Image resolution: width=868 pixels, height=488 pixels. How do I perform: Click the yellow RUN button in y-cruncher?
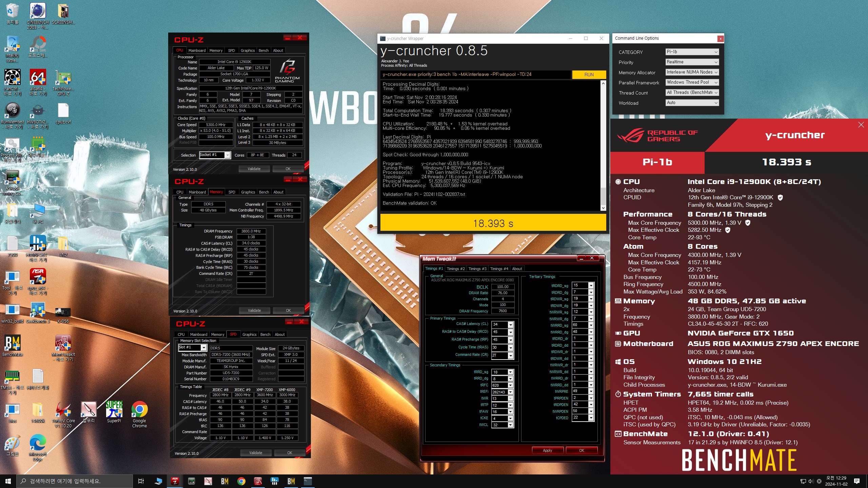(589, 75)
